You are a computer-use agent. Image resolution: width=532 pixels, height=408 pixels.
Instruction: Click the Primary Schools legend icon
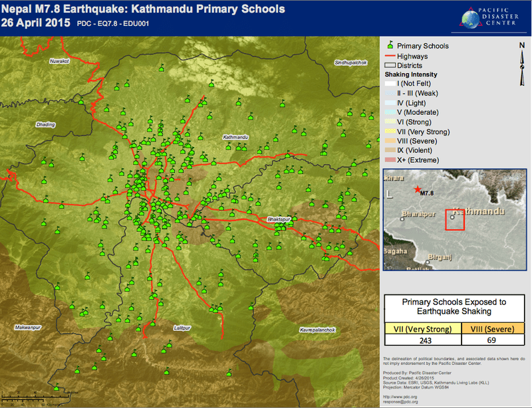click(390, 46)
